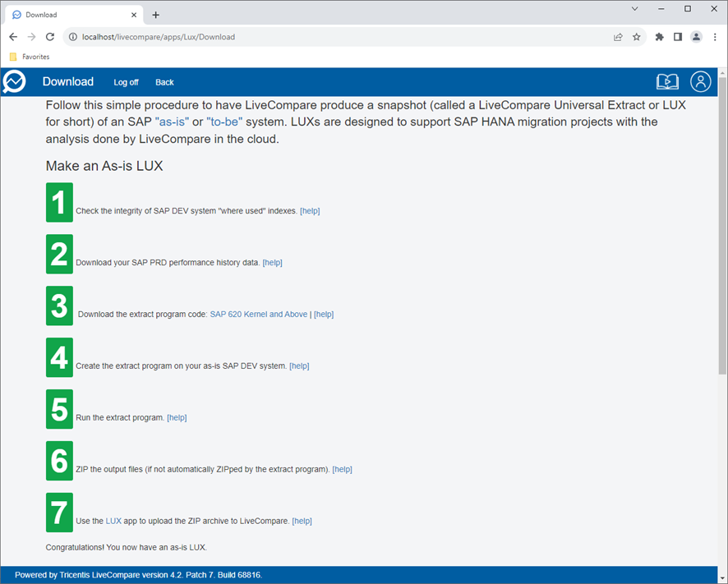
Task: Click Back in the header menu
Action: coord(164,82)
